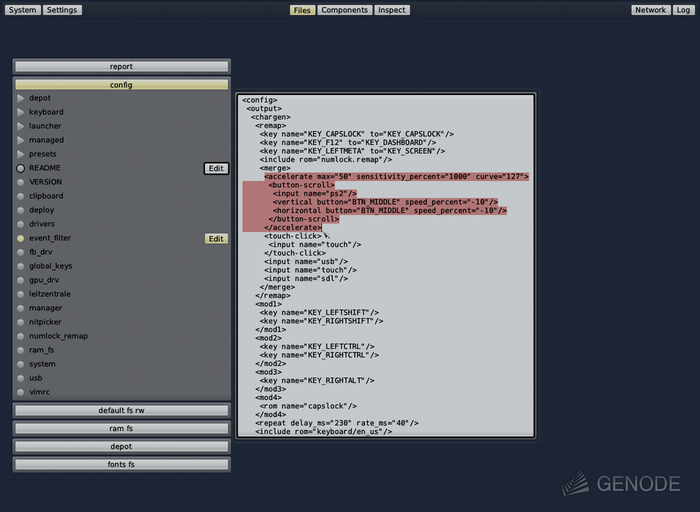Expand the managed directory triangle
Image resolution: width=700 pixels, height=512 pixels.
20,140
